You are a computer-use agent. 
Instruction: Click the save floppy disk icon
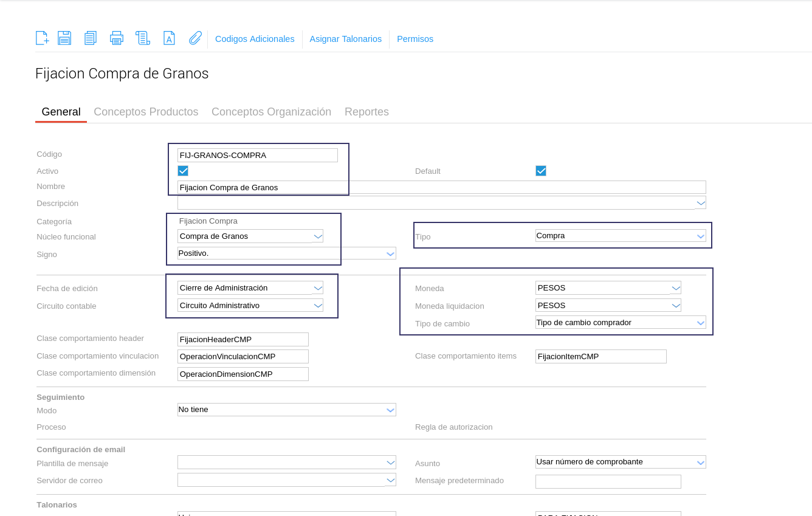(64, 38)
